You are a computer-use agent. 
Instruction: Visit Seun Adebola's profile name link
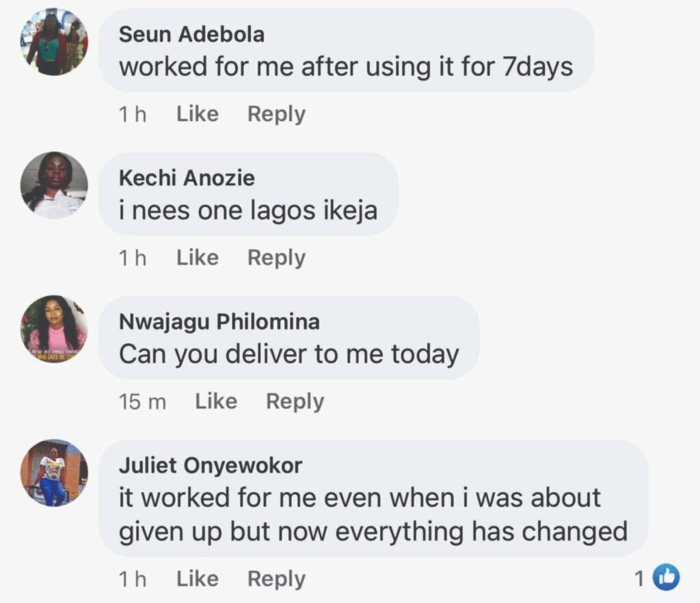(191, 35)
